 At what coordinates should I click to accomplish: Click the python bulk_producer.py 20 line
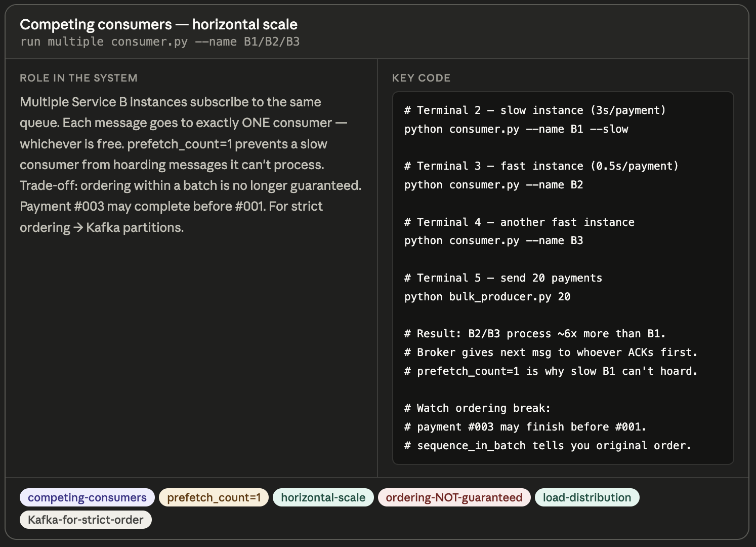pyautogui.click(x=487, y=297)
